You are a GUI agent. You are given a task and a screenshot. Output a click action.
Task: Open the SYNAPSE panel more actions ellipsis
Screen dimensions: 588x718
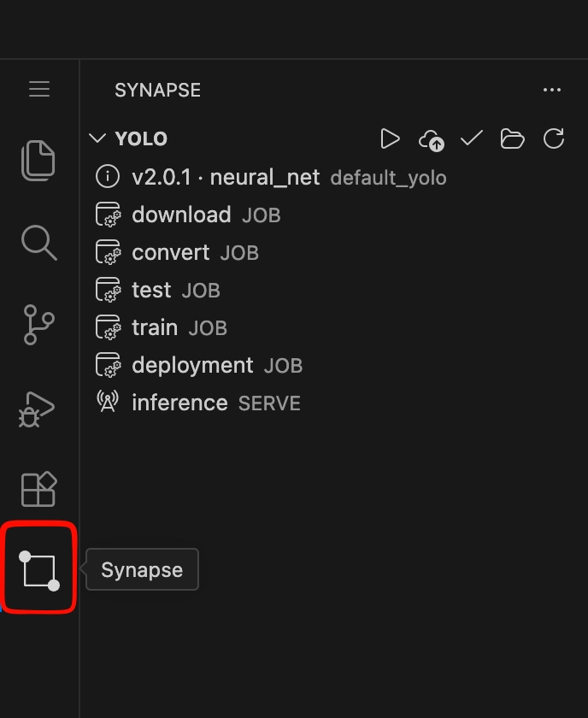(552, 90)
